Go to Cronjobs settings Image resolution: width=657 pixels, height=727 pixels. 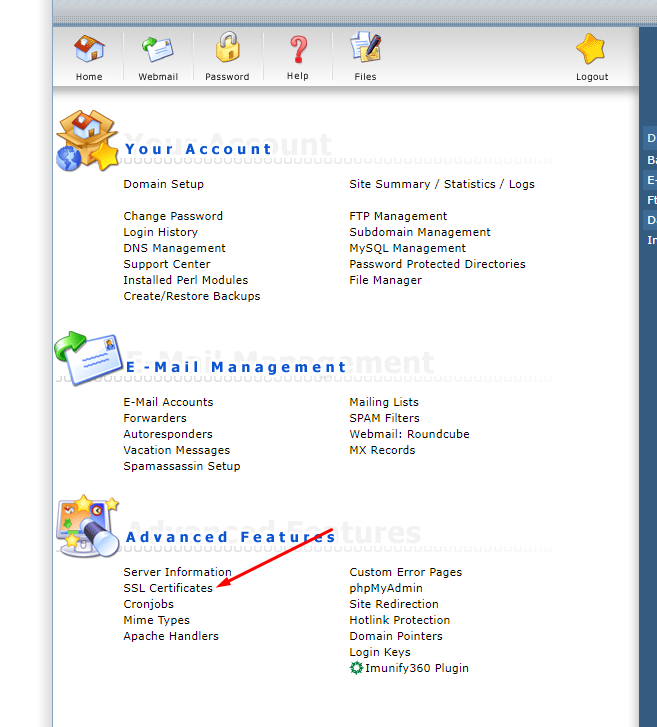pyautogui.click(x=148, y=604)
